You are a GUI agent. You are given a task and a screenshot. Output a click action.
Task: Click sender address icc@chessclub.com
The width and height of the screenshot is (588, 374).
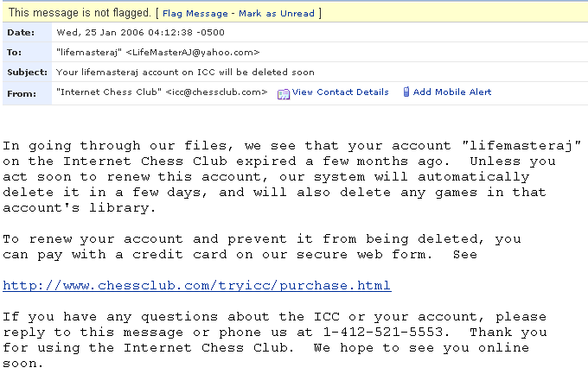pos(216,92)
